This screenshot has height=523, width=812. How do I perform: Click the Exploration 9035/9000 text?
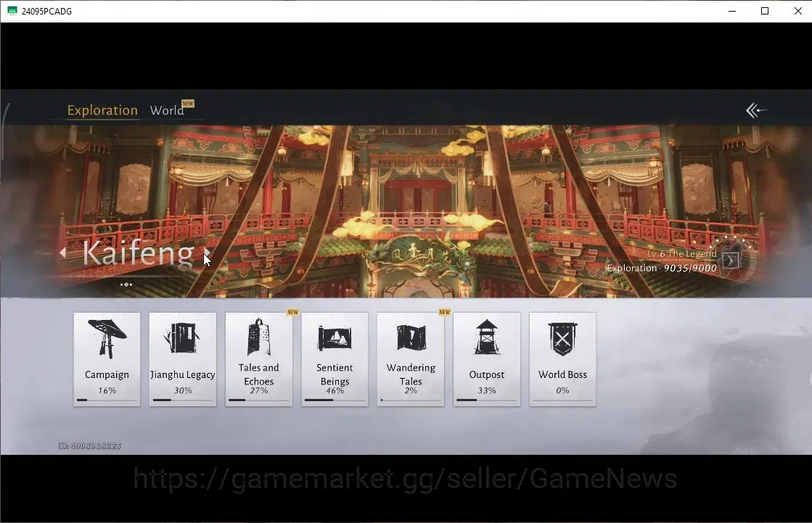[662, 268]
